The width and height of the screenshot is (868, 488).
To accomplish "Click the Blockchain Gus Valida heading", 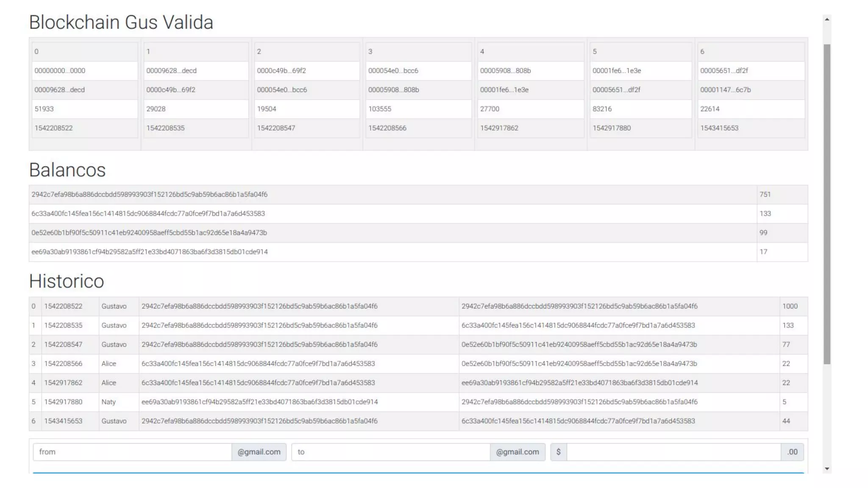I will [x=121, y=22].
